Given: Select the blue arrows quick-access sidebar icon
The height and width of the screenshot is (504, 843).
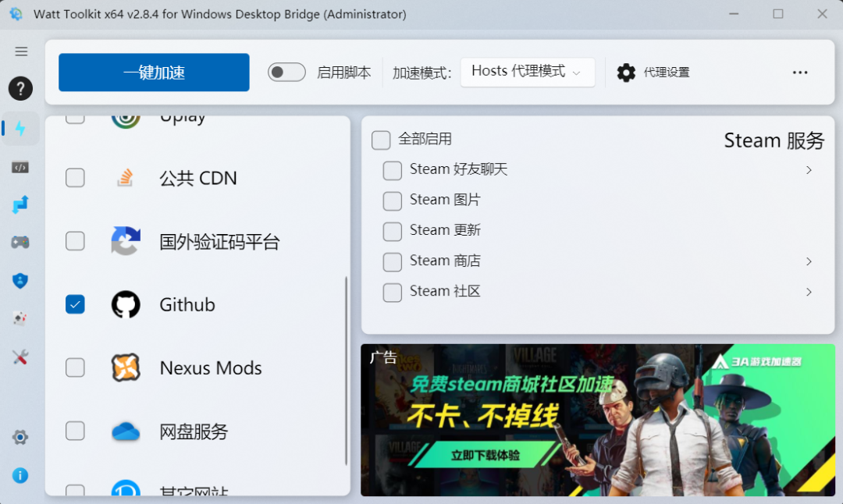Looking at the screenshot, I should tap(20, 204).
